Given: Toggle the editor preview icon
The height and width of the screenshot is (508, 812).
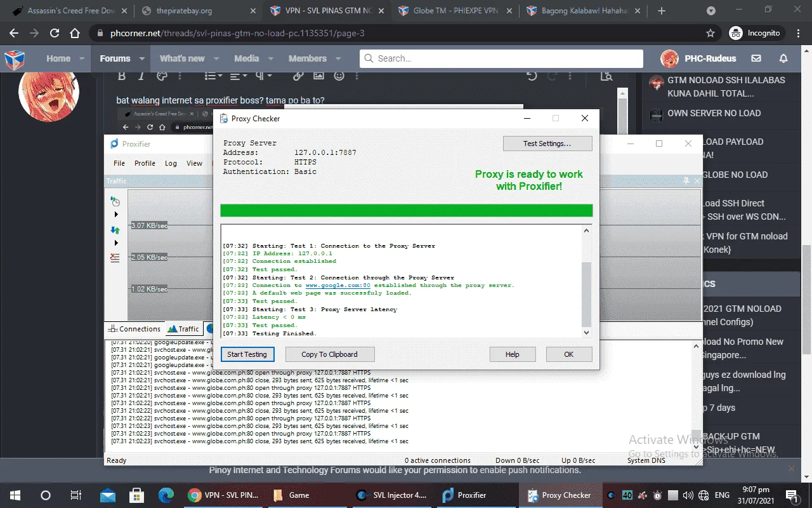Looking at the screenshot, I should click(x=606, y=76).
